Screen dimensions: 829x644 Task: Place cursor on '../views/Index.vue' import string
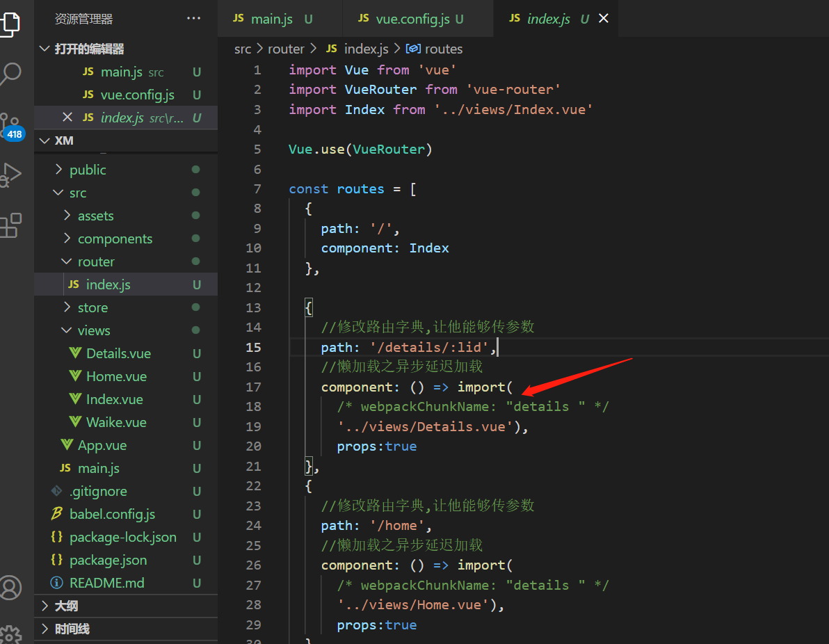click(513, 109)
